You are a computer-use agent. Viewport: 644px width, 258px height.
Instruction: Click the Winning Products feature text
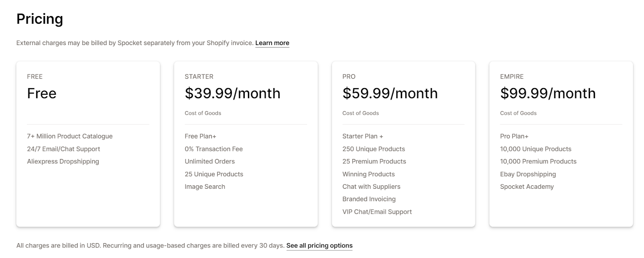[368, 174]
